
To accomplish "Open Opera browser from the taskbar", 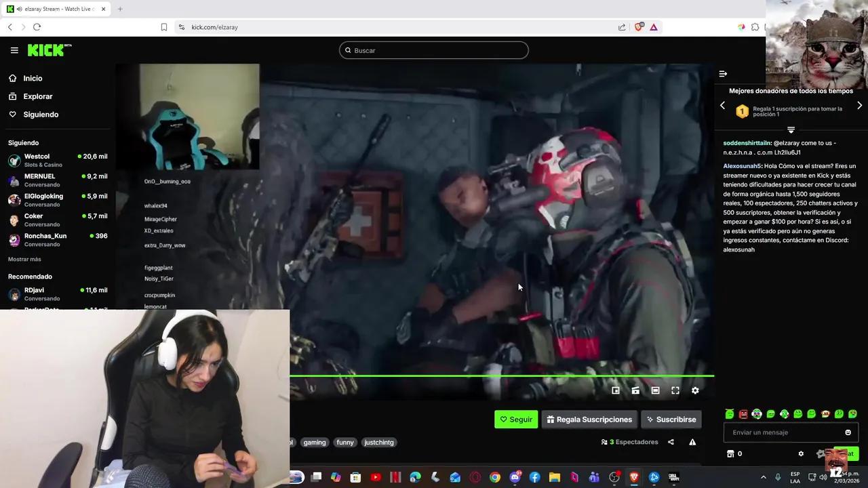I will click(x=475, y=477).
